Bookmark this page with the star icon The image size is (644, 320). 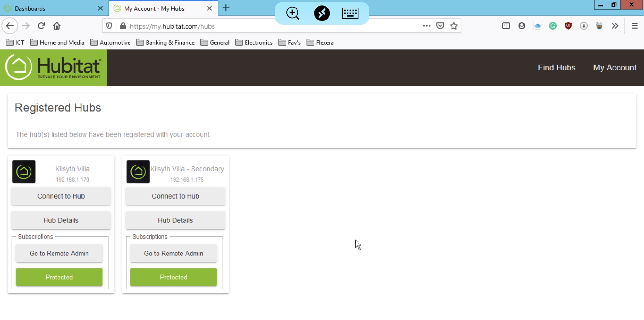pos(454,26)
